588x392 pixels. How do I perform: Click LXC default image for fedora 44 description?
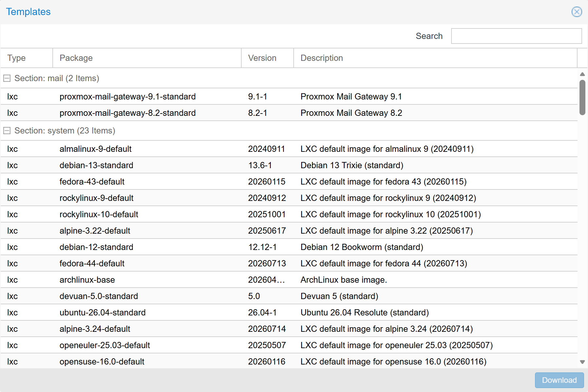click(x=384, y=263)
